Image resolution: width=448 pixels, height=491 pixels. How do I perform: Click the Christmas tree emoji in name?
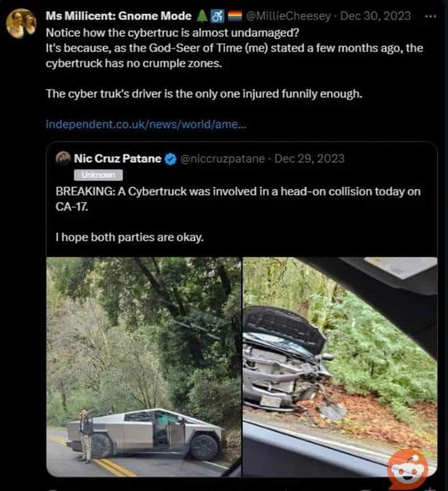[201, 16]
